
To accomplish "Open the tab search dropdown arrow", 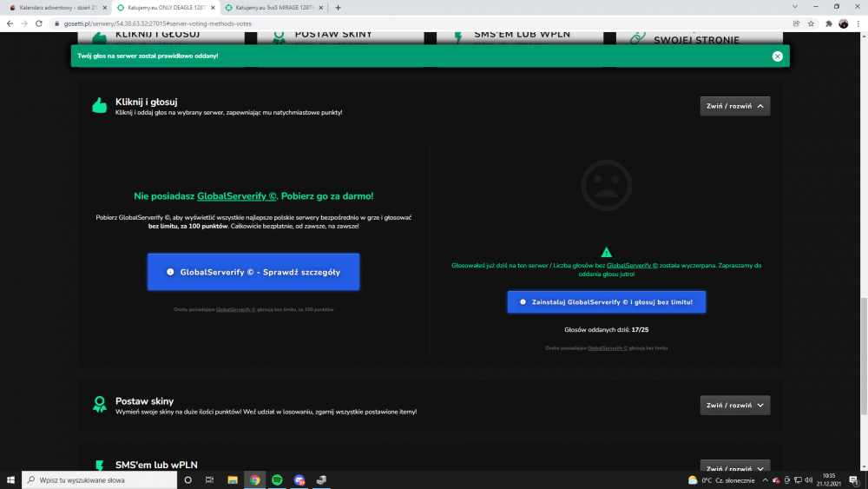I will pyautogui.click(x=795, y=7).
